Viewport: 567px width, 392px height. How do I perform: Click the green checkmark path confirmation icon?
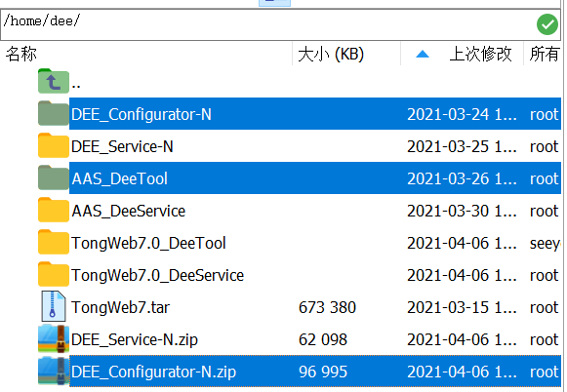click(547, 24)
